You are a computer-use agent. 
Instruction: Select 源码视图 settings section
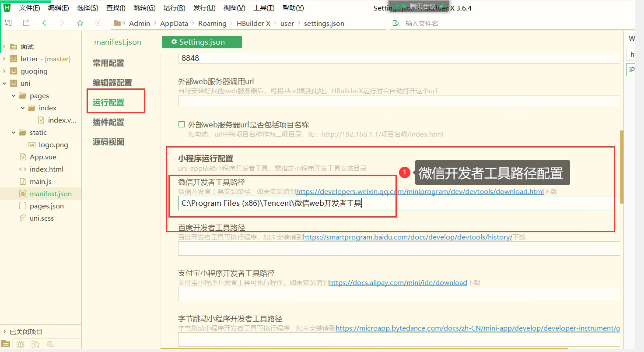coord(108,142)
